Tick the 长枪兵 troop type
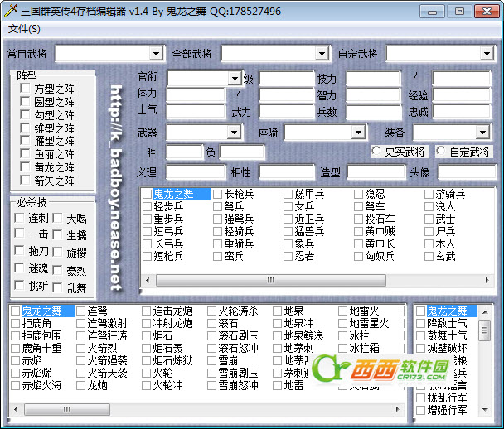 point(218,194)
